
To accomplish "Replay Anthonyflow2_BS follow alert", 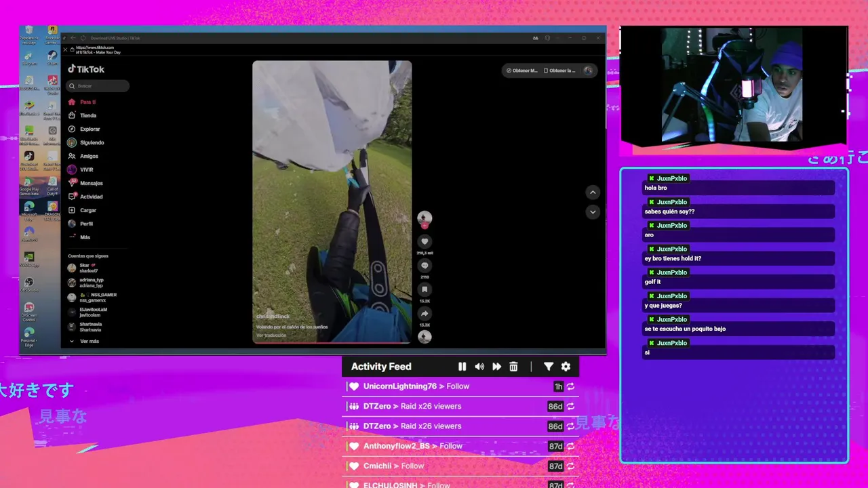I will tap(570, 447).
